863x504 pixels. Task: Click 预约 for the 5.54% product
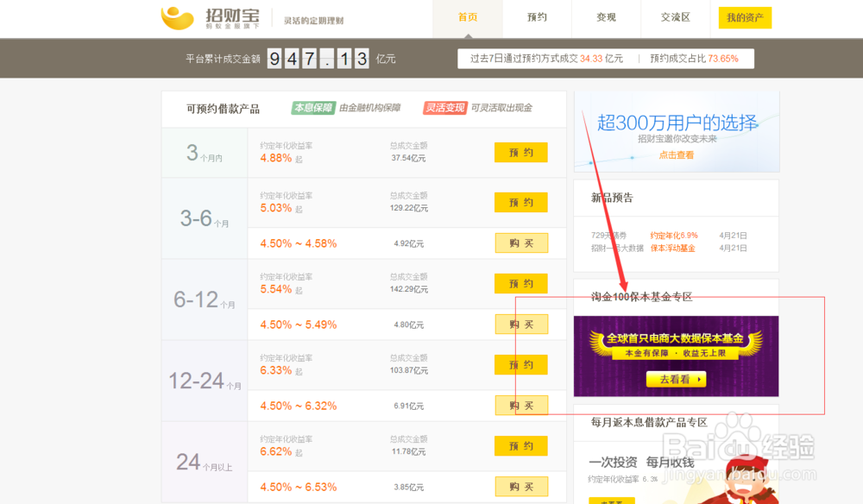click(x=520, y=283)
